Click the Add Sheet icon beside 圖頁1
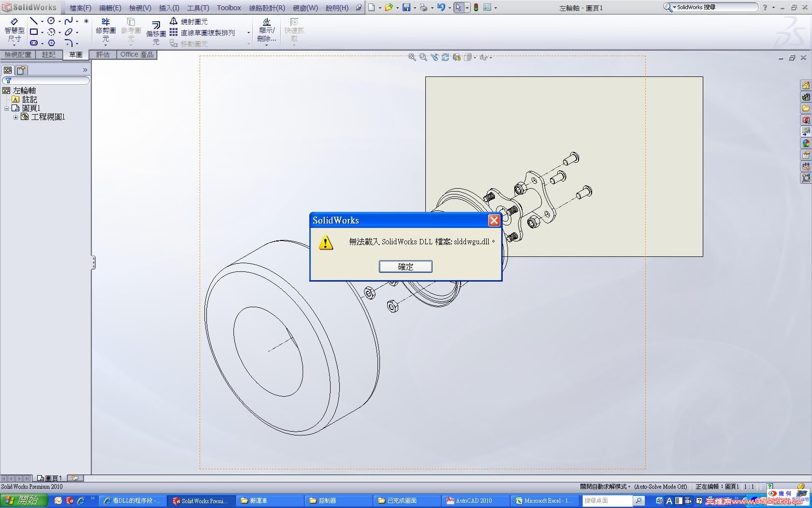 [75, 478]
